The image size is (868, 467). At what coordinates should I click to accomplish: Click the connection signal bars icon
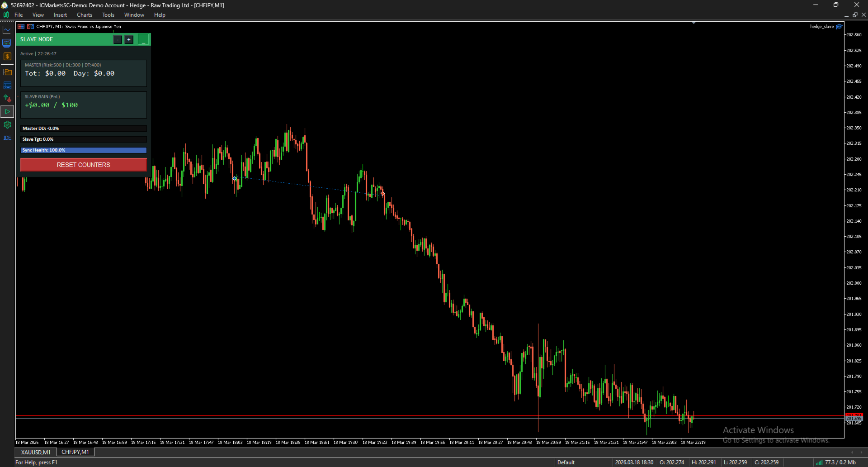(x=819, y=462)
